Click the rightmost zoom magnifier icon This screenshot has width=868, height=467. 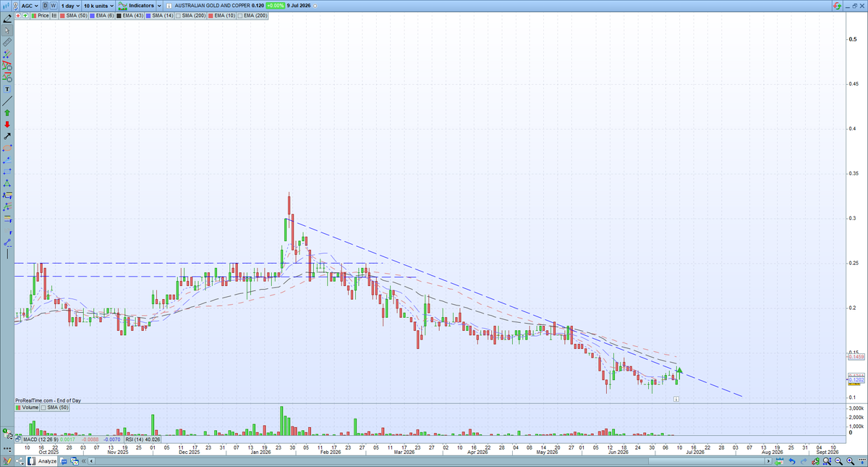(850, 461)
